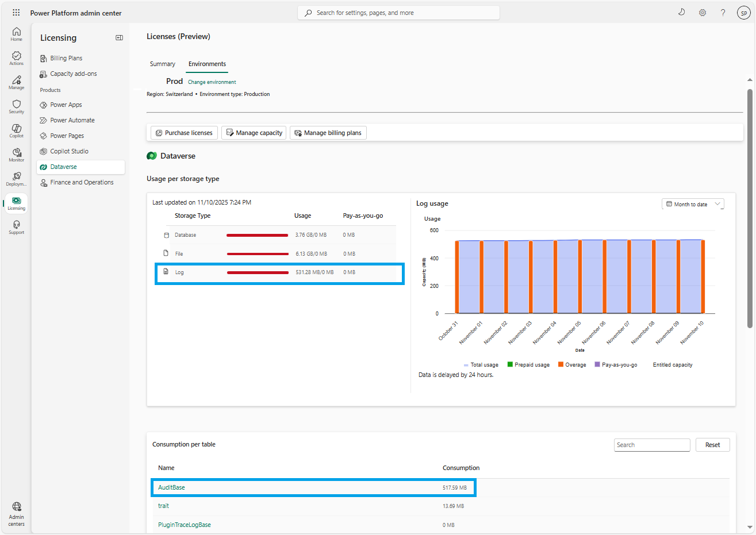Image resolution: width=756 pixels, height=535 pixels.
Task: Open the AuditBase table link
Action: [x=172, y=487]
